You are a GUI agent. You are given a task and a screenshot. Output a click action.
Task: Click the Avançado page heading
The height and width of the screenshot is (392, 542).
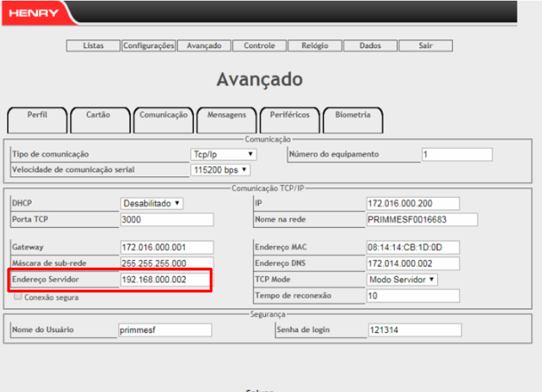[x=260, y=79]
